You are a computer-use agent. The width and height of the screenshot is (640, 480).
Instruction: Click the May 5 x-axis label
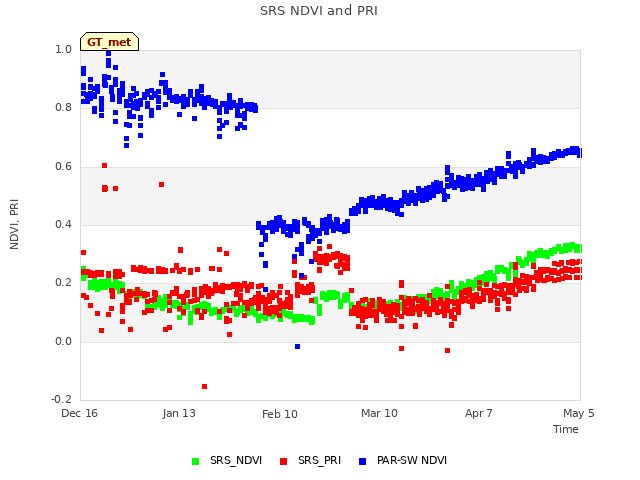coord(578,413)
